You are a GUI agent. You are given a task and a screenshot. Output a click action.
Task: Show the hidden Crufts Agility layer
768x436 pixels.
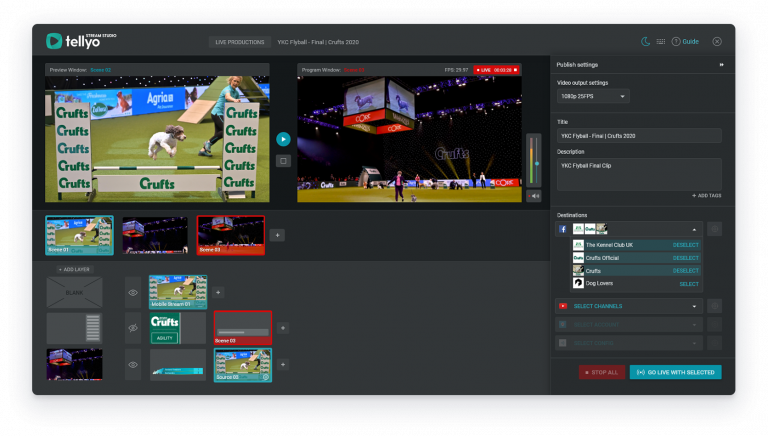(x=133, y=328)
